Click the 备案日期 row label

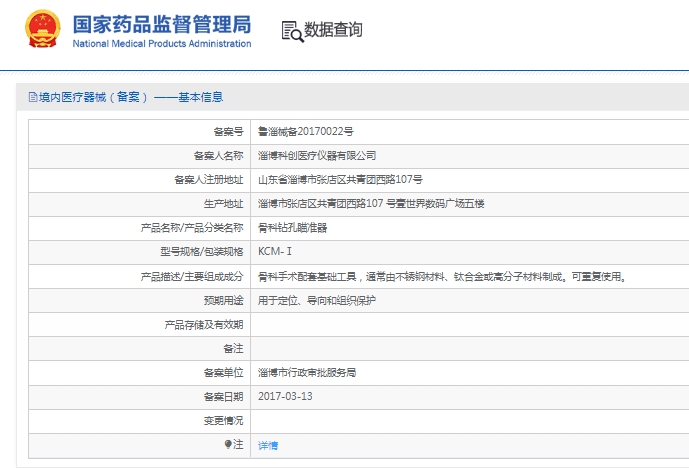pyautogui.click(x=223, y=396)
